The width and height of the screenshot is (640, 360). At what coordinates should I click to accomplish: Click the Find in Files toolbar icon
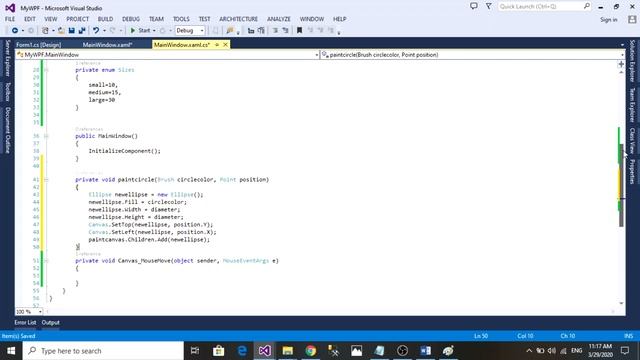(230, 30)
